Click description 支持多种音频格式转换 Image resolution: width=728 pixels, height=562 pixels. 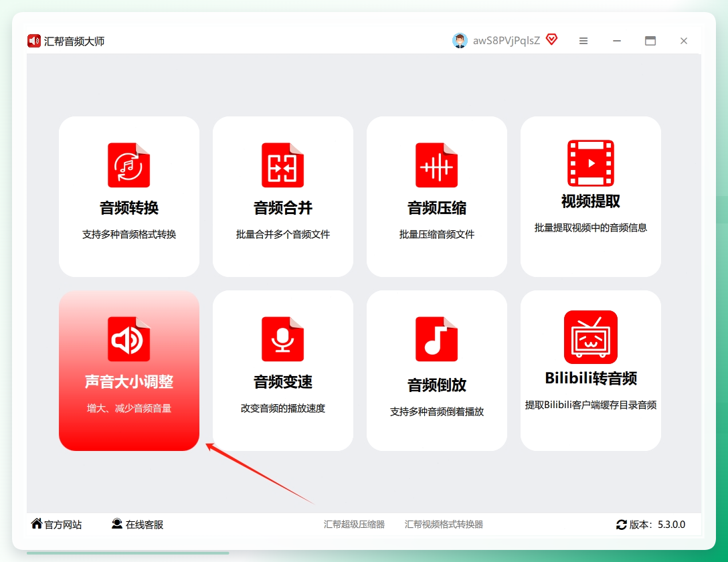(129, 234)
